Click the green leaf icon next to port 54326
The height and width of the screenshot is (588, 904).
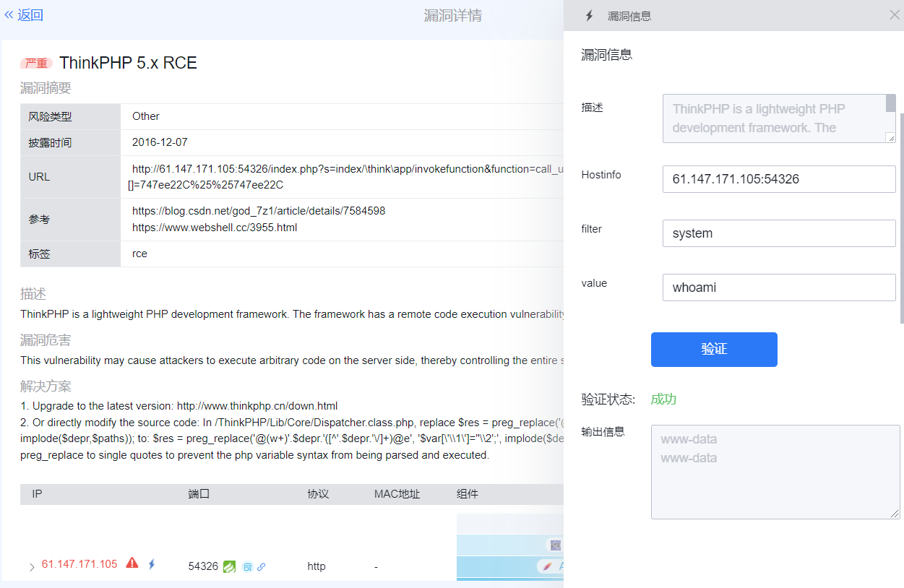click(229, 566)
